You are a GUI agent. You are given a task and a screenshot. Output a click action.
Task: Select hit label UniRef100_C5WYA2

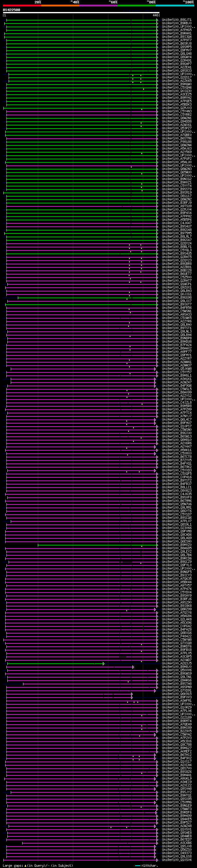(176, 735)
